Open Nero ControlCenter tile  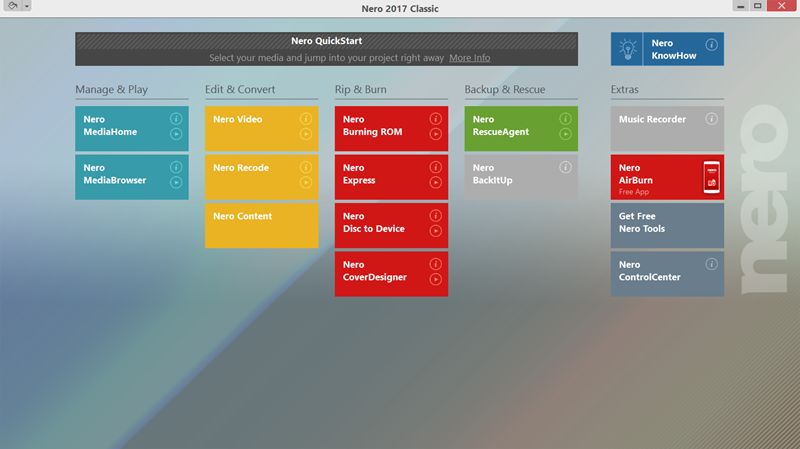(667, 274)
